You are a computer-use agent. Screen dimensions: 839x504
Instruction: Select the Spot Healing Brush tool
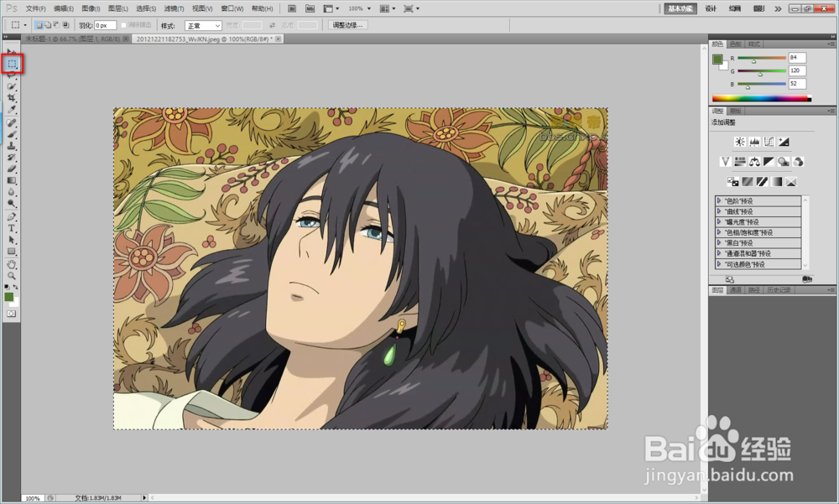tap(11, 122)
